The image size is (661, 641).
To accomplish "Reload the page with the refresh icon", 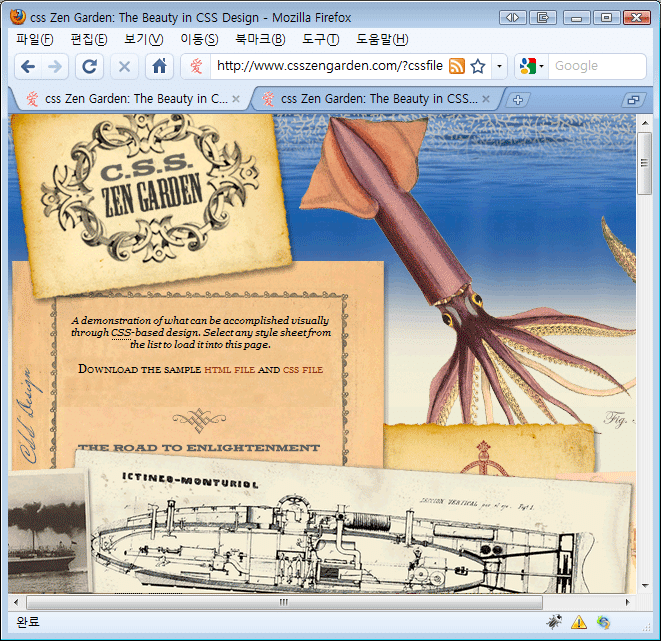I will pyautogui.click(x=89, y=67).
